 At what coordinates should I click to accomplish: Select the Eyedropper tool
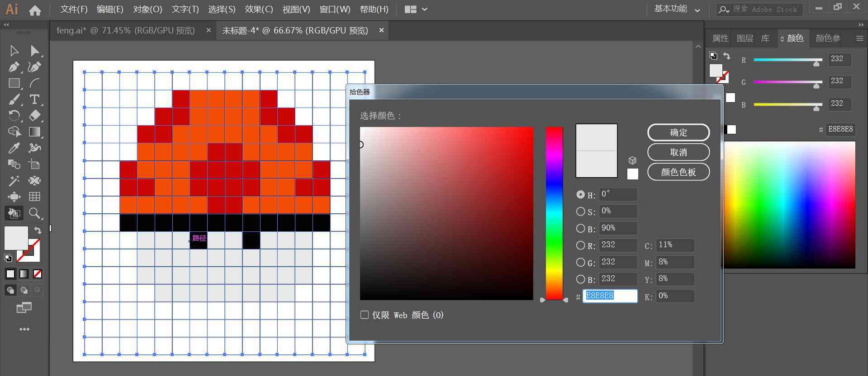point(14,148)
